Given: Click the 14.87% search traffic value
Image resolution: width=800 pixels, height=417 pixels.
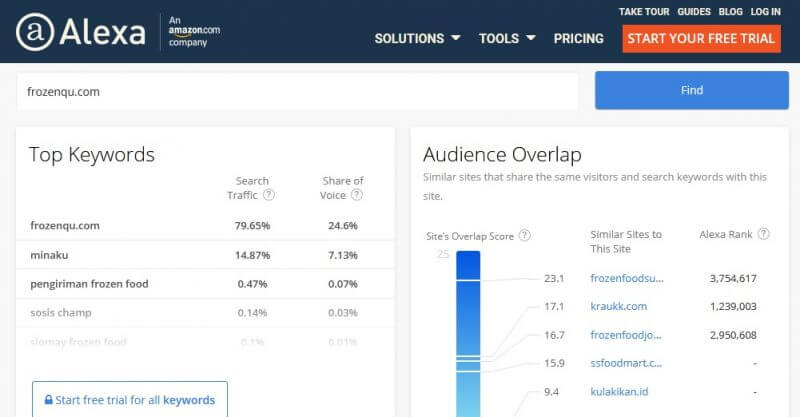Looking at the screenshot, I should 252,255.
